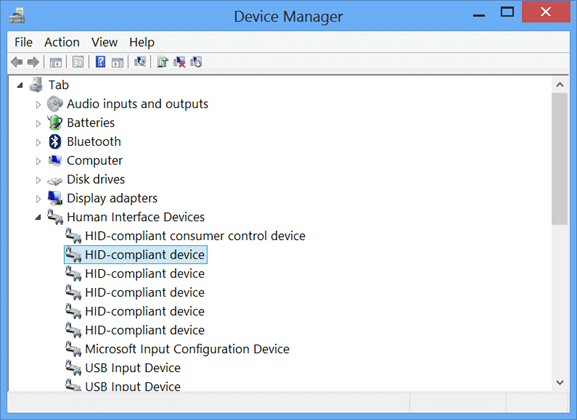Expand the Batteries node
The image size is (577, 420).
[x=38, y=123]
